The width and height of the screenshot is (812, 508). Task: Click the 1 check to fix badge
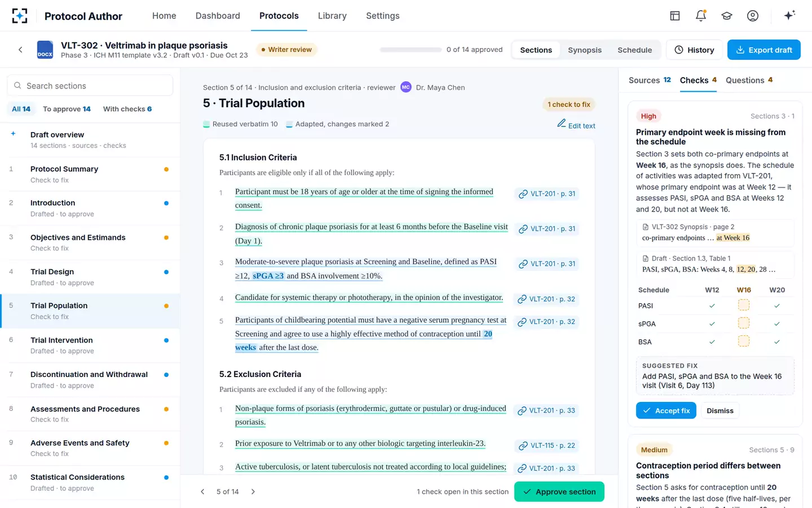pos(569,104)
